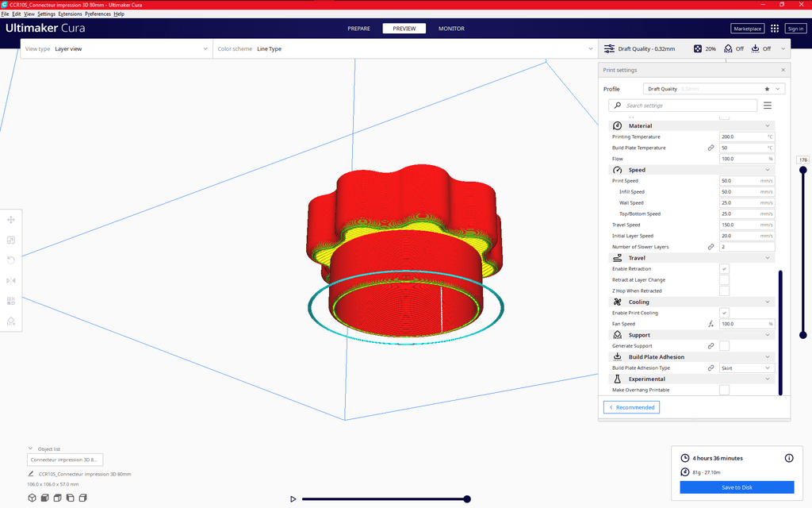Open the settings visibility hamburger menu
The width and height of the screenshot is (812, 508).
768,106
